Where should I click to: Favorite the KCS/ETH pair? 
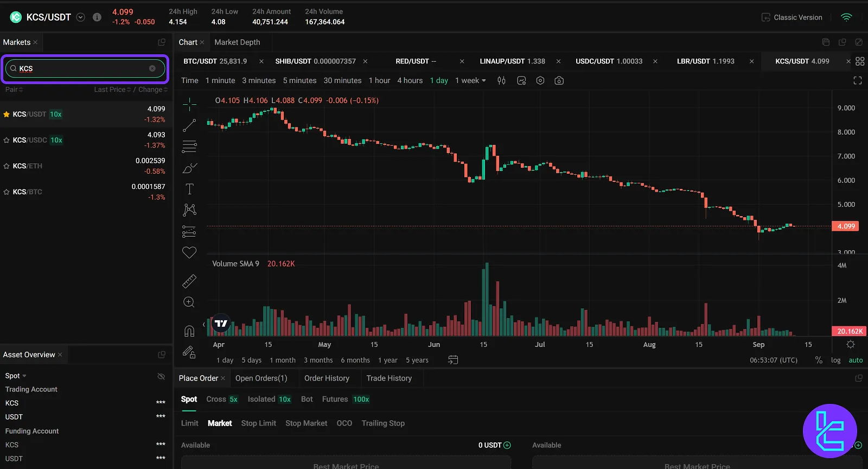[7, 166]
